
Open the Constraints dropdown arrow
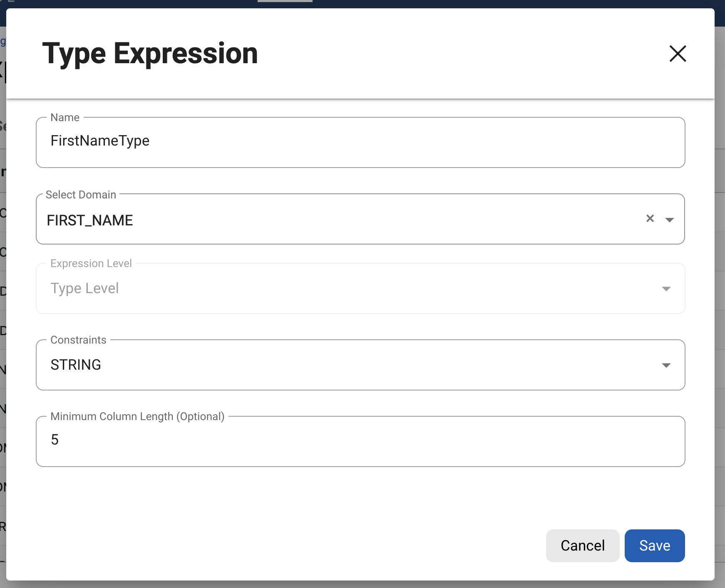click(x=666, y=365)
